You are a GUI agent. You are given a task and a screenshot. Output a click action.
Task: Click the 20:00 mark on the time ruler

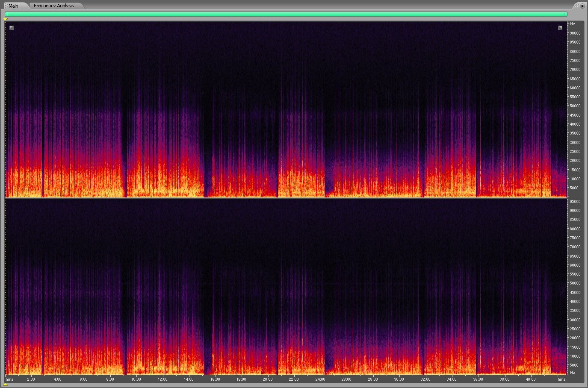[267, 379]
